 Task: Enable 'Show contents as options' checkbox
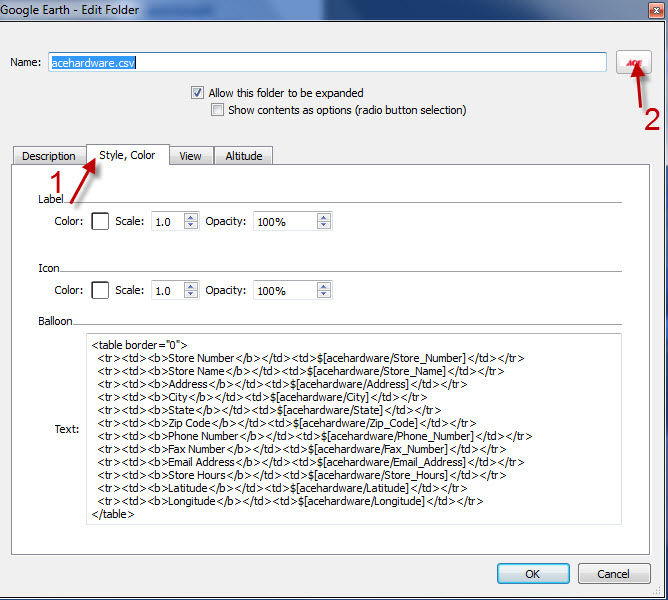coord(217,110)
